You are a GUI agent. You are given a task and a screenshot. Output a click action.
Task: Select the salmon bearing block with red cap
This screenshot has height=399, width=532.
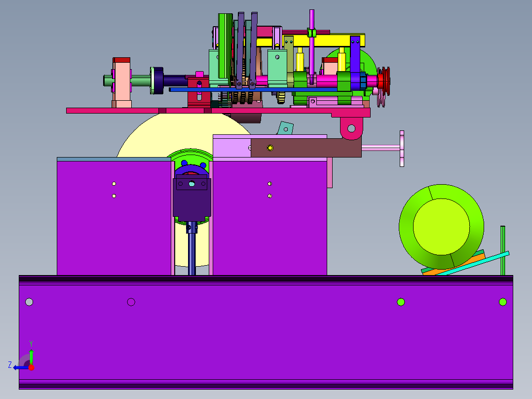[121, 83]
